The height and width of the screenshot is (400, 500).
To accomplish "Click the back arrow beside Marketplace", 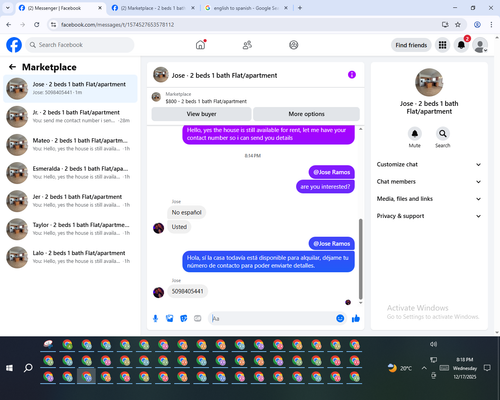I will tap(12, 67).
